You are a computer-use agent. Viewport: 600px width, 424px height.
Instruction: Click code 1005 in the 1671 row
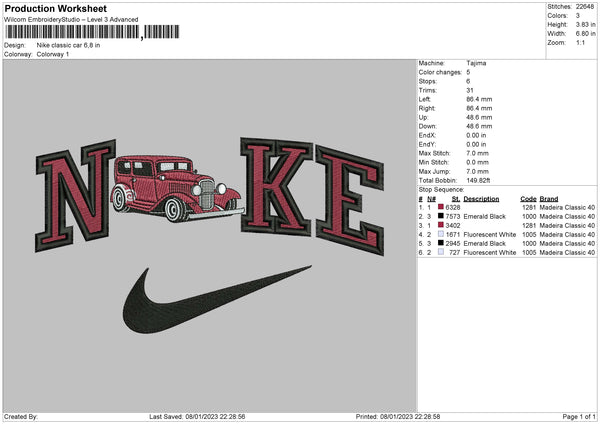click(x=529, y=235)
